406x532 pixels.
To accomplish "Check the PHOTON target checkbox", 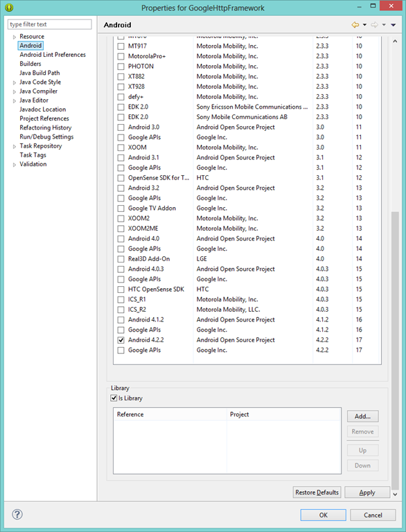I will 121,66.
